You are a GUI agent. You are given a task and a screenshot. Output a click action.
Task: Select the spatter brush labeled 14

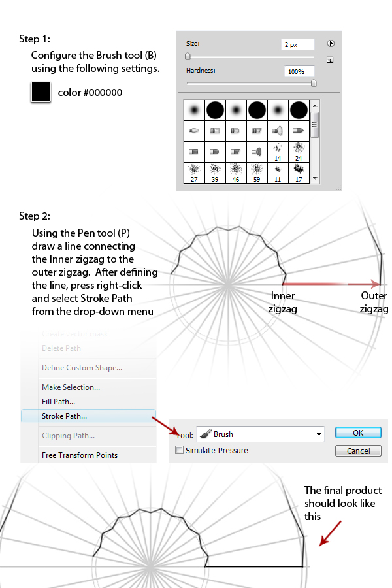(x=278, y=152)
